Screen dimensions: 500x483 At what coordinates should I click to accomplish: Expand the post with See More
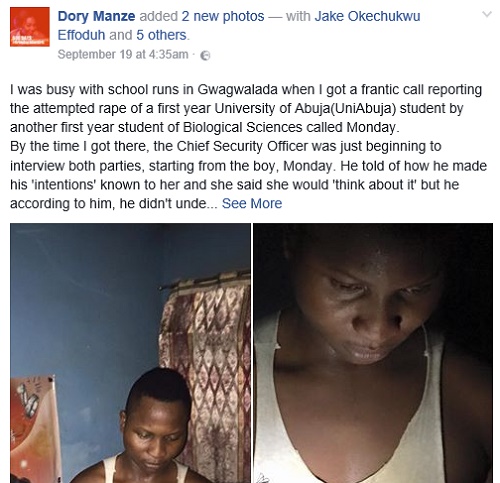point(252,203)
